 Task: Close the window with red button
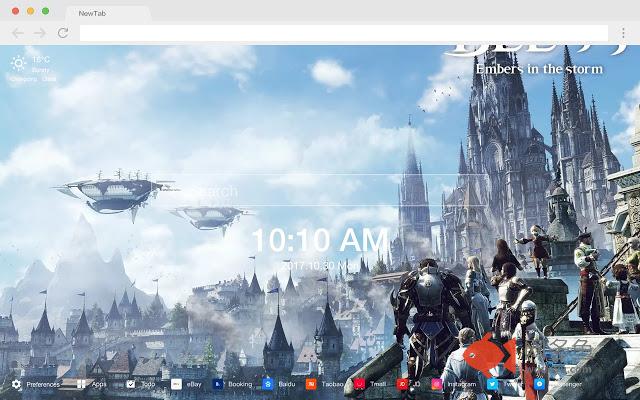(16, 11)
